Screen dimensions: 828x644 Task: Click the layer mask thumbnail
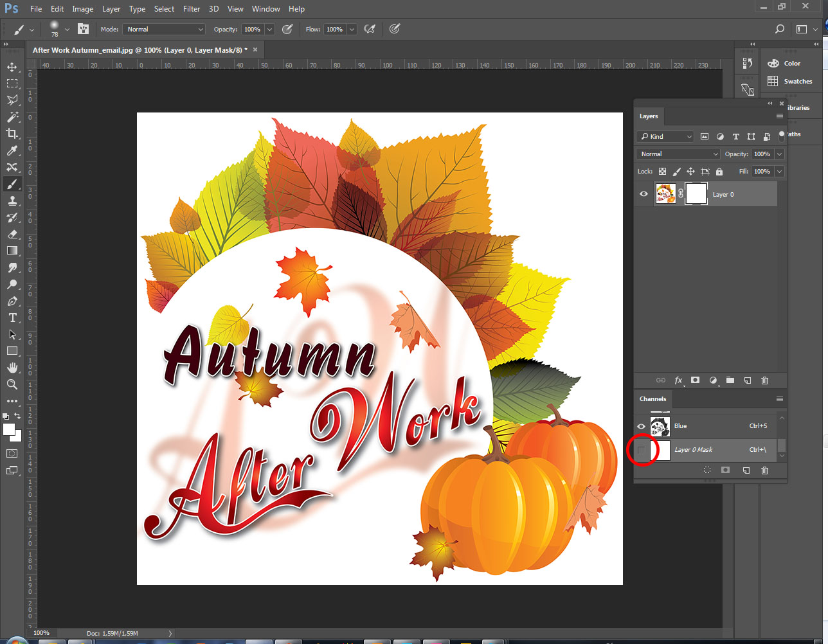tap(696, 194)
